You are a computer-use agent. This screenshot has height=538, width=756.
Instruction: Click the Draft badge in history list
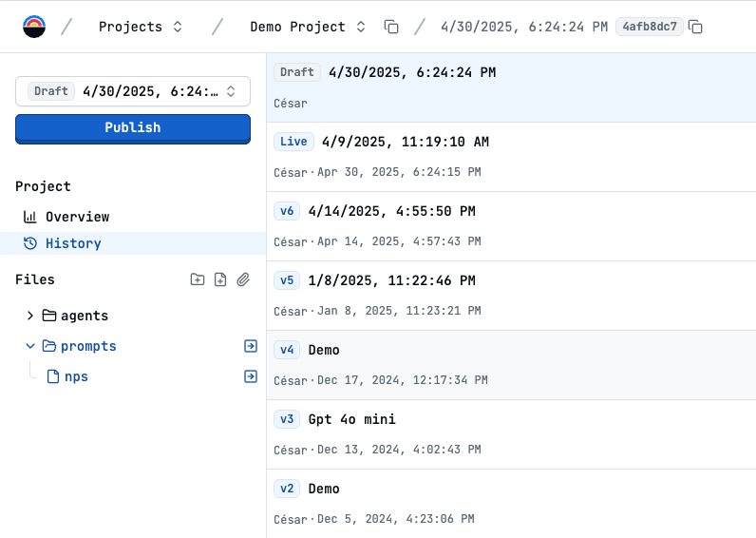(x=297, y=72)
